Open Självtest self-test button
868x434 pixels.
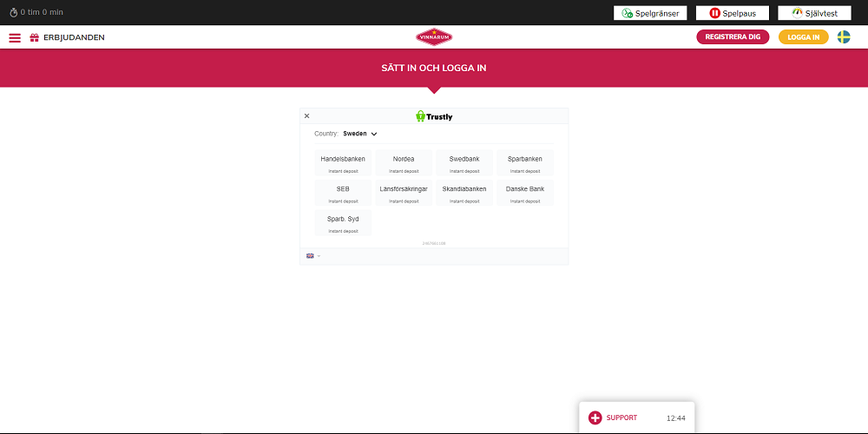[814, 13]
